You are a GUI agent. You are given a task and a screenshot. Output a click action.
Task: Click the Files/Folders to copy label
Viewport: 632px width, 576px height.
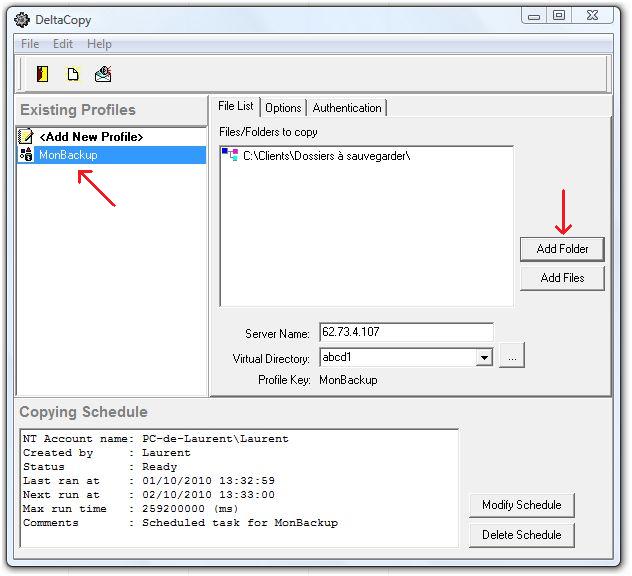pyautogui.click(x=268, y=132)
